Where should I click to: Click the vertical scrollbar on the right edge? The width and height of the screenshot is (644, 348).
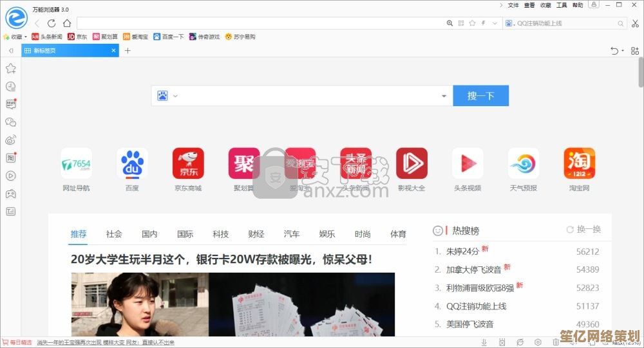pos(640,71)
